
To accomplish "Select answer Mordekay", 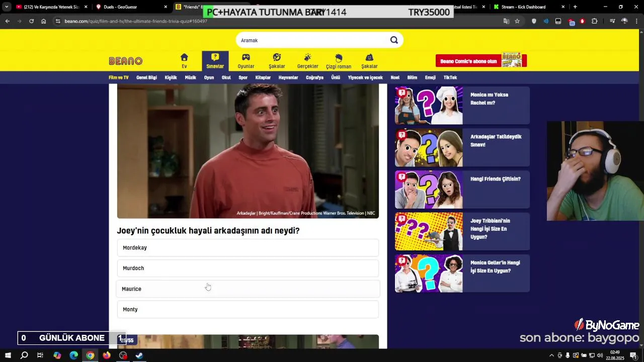I will (x=248, y=248).
